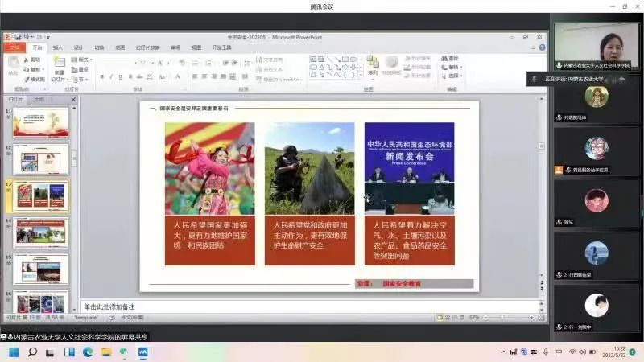Switch to the Home (开始) ribbon tab

click(x=37, y=47)
